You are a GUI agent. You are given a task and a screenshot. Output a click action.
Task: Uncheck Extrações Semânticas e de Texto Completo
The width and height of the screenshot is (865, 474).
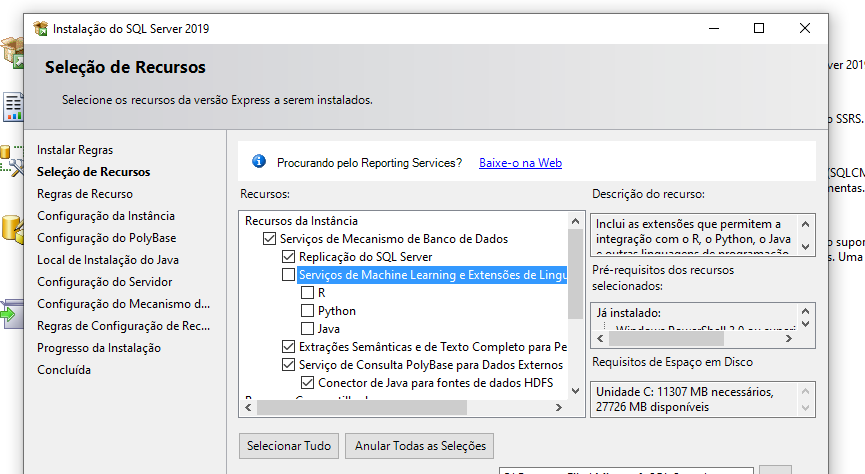coord(289,347)
